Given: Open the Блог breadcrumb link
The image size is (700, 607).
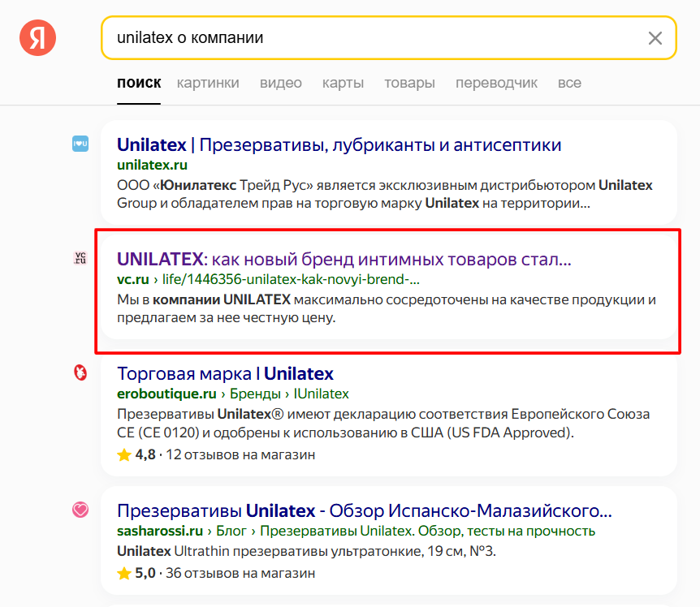Looking at the screenshot, I should point(231,532).
